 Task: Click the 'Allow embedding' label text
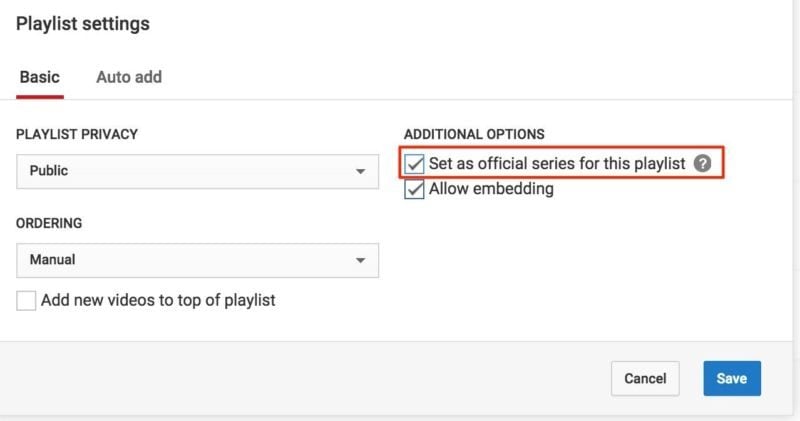click(x=491, y=189)
